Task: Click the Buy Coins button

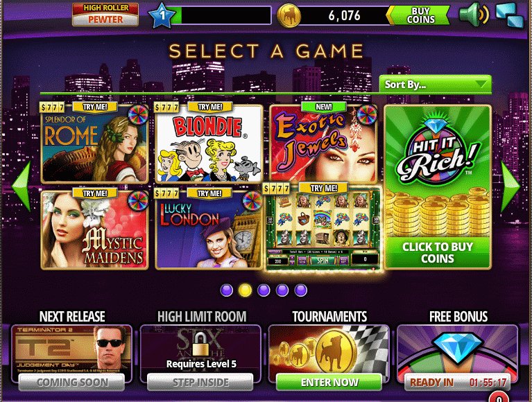Action: tap(420, 15)
